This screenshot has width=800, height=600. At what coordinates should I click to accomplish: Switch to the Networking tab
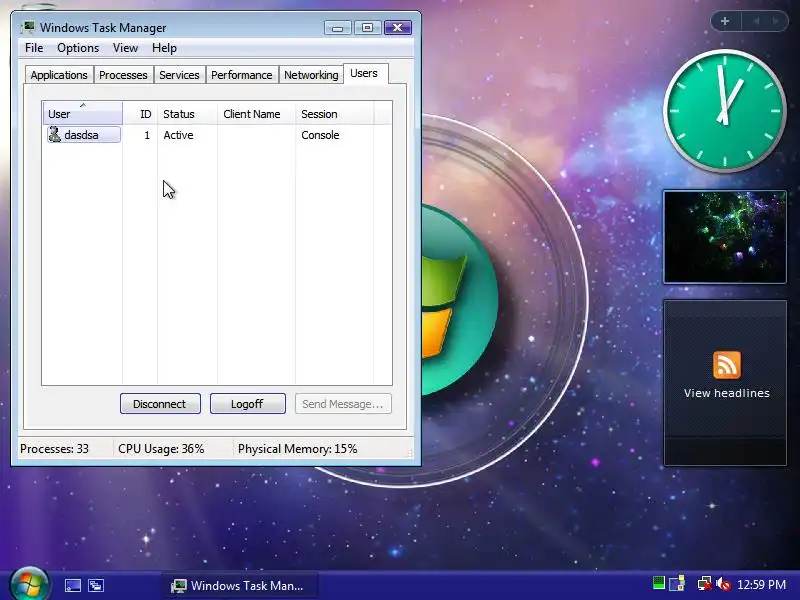311,75
